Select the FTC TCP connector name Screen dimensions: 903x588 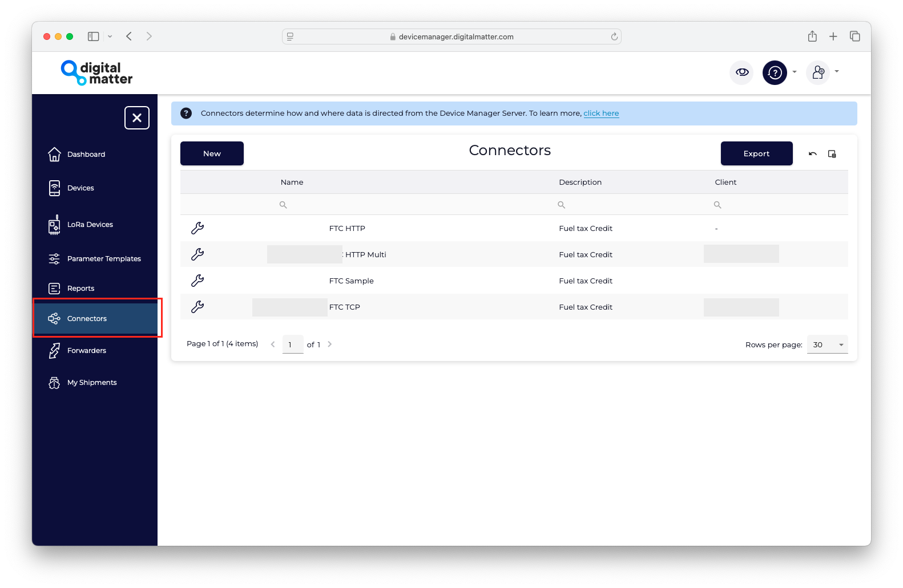pos(344,307)
